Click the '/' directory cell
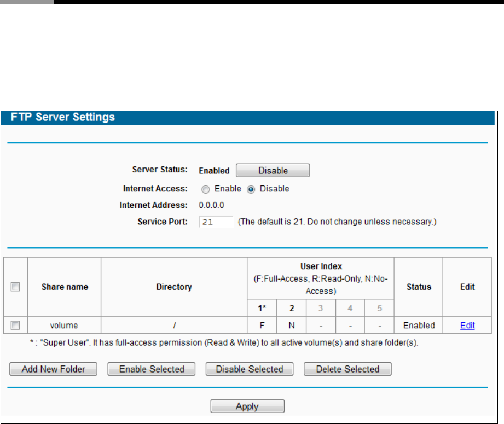 pos(174,326)
